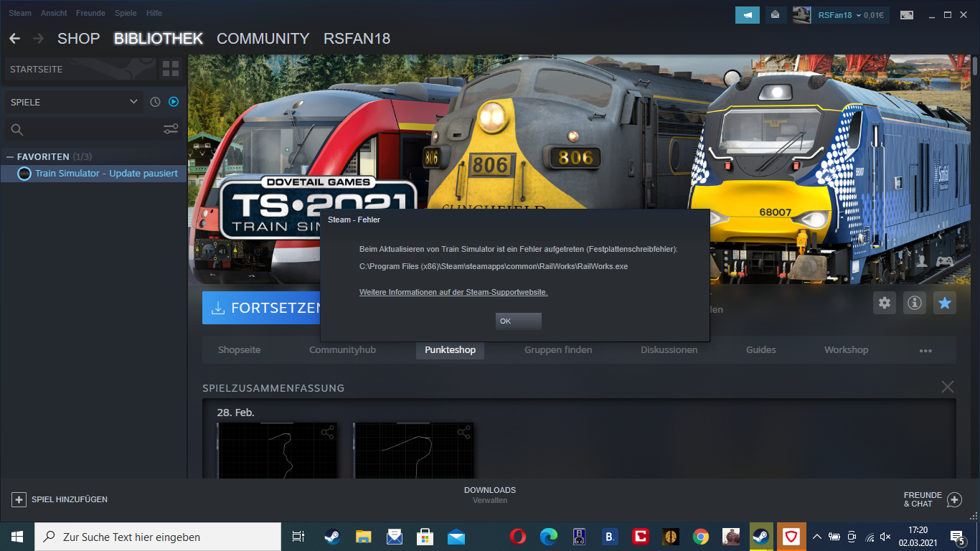The width and height of the screenshot is (980, 551).
Task: Open the RSFan18 account dropdown
Action: click(x=841, y=14)
